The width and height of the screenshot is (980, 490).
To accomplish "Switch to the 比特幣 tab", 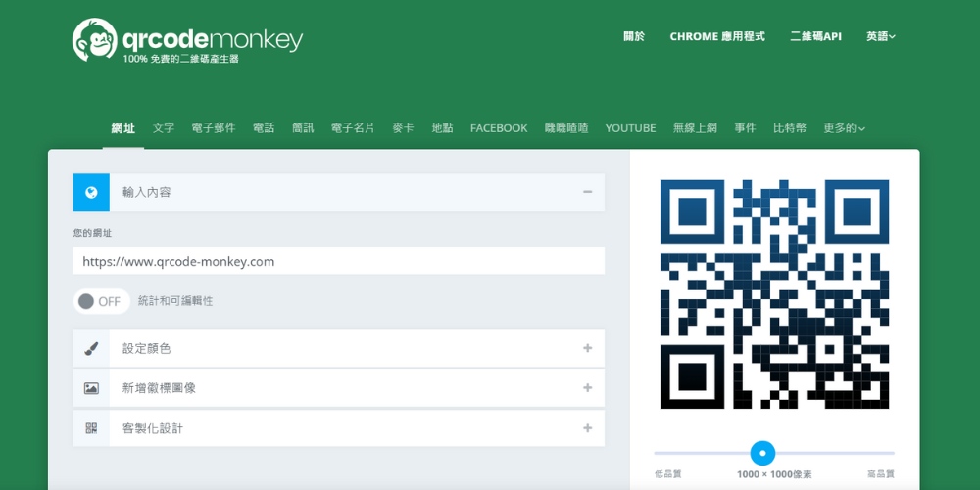I will click(x=789, y=128).
